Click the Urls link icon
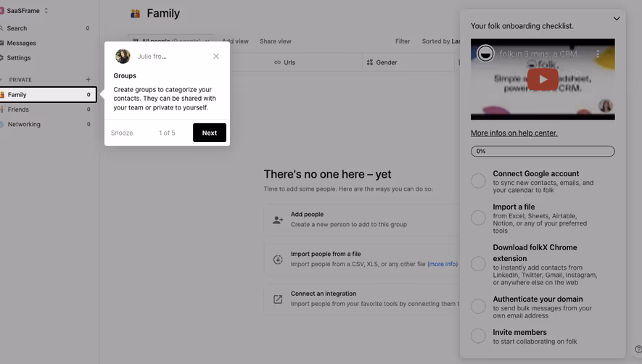 coord(278,62)
